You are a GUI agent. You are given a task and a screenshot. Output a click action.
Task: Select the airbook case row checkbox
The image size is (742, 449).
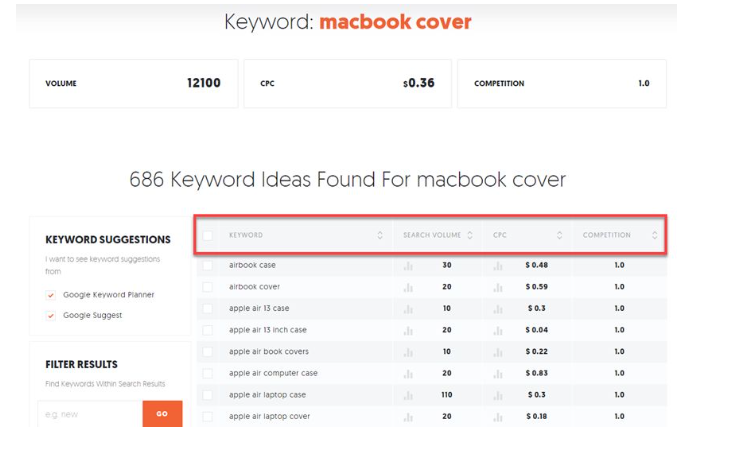pos(208,265)
